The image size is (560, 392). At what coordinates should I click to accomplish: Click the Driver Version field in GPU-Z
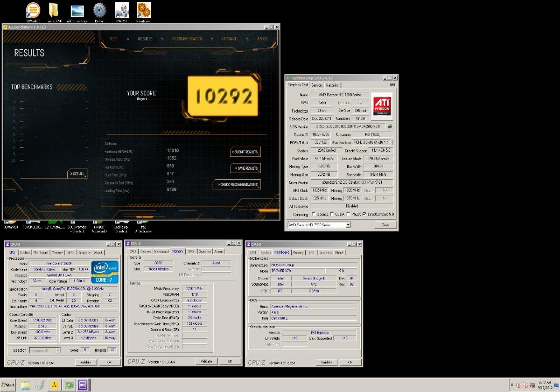[x=352, y=182]
